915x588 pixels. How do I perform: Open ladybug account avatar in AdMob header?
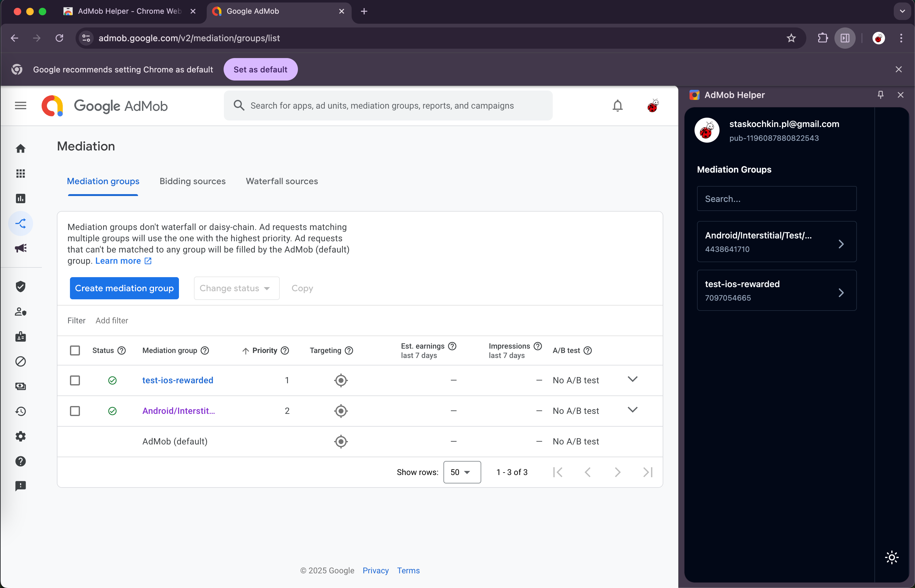click(x=653, y=106)
